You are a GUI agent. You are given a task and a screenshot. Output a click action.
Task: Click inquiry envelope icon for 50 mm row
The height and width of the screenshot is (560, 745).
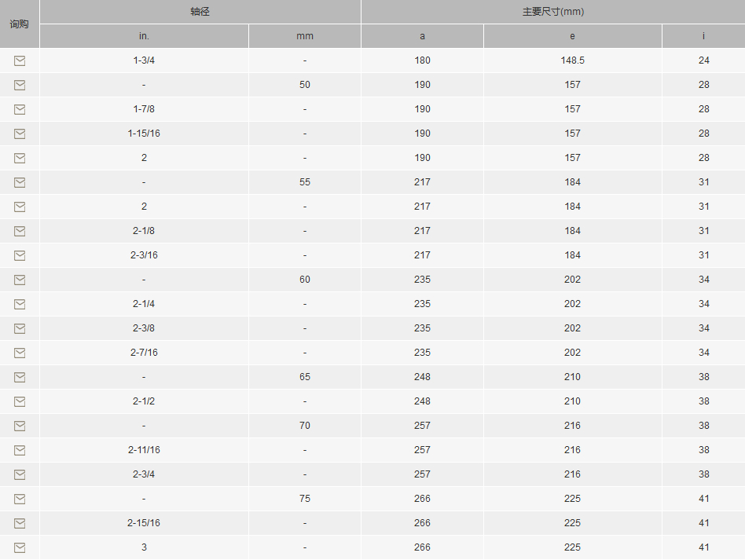pos(20,85)
